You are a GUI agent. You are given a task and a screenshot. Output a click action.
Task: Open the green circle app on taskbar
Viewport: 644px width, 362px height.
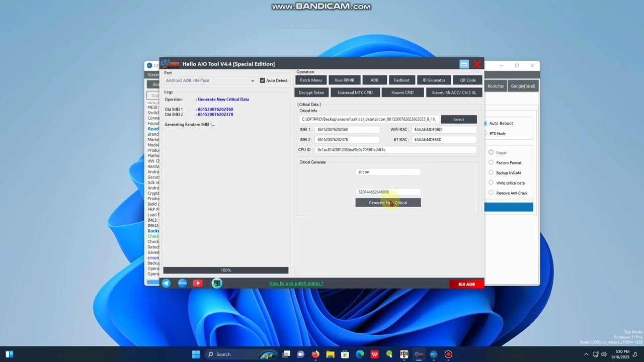389,354
